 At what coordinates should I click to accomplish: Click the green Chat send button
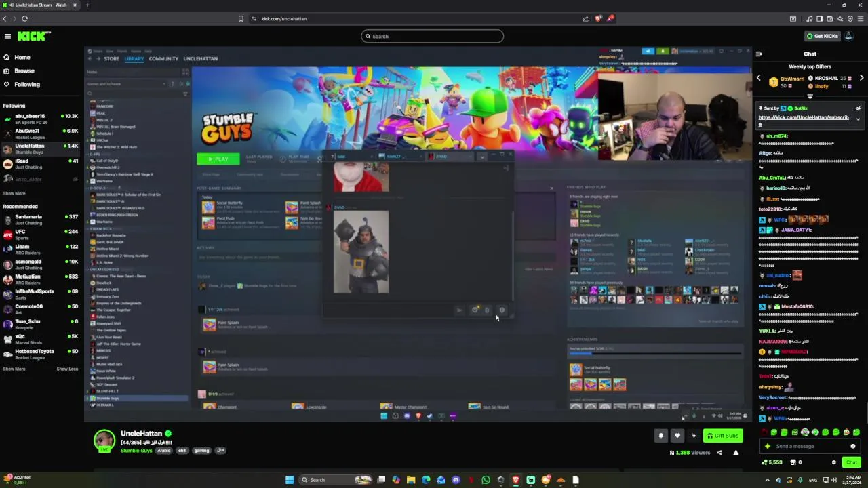(x=852, y=462)
